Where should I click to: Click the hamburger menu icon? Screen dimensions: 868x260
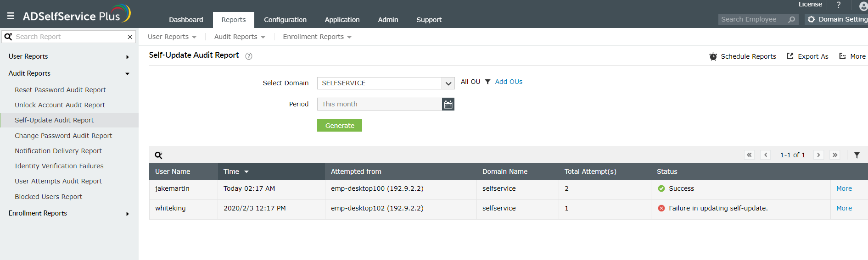(11, 16)
